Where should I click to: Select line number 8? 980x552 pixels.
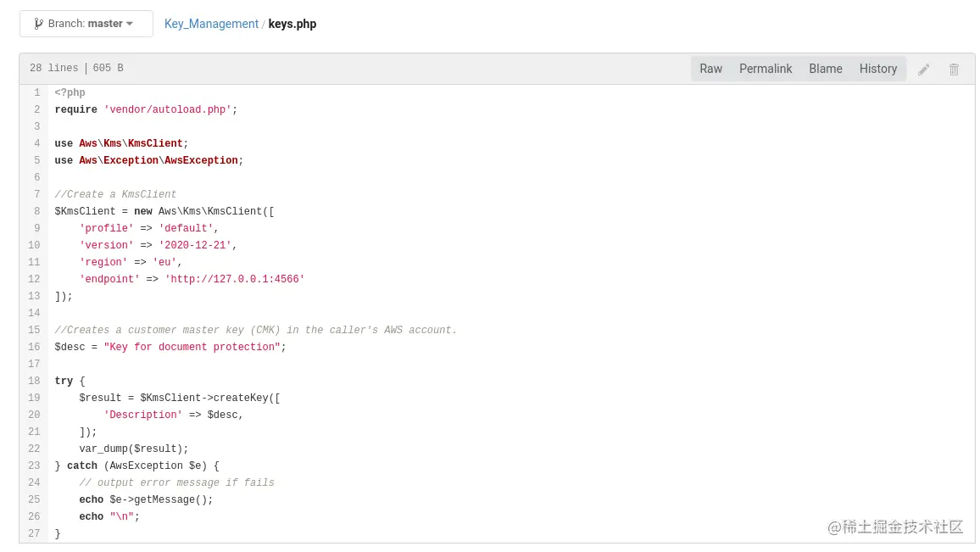(x=36, y=211)
